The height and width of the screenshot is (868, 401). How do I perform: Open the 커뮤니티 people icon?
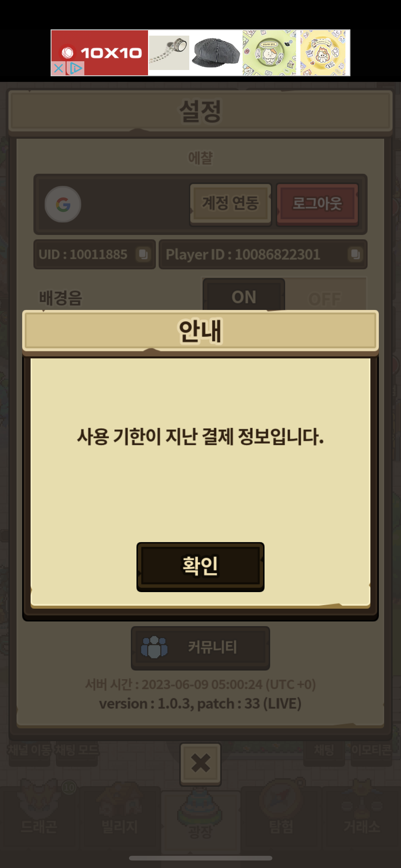tap(154, 647)
